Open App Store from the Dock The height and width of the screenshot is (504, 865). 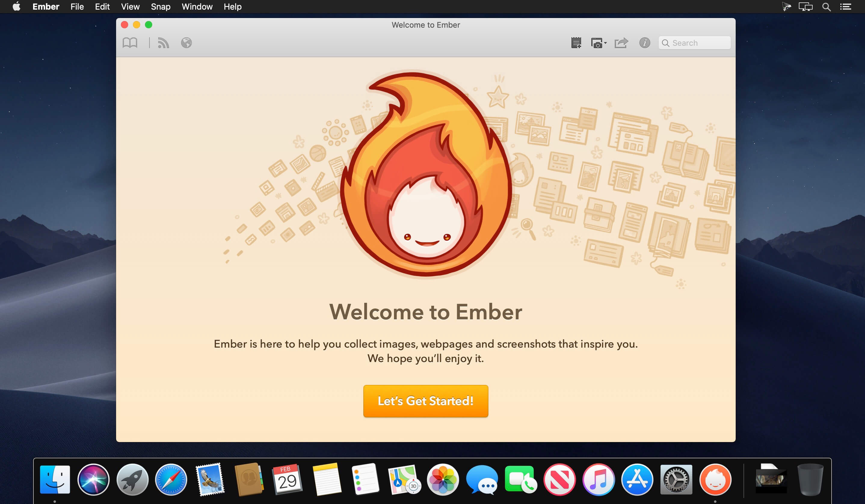tap(637, 479)
